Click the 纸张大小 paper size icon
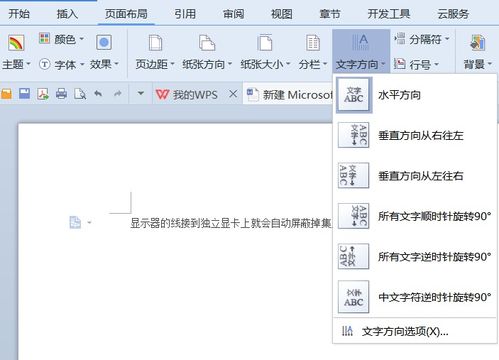The width and height of the screenshot is (499, 360). [265, 42]
